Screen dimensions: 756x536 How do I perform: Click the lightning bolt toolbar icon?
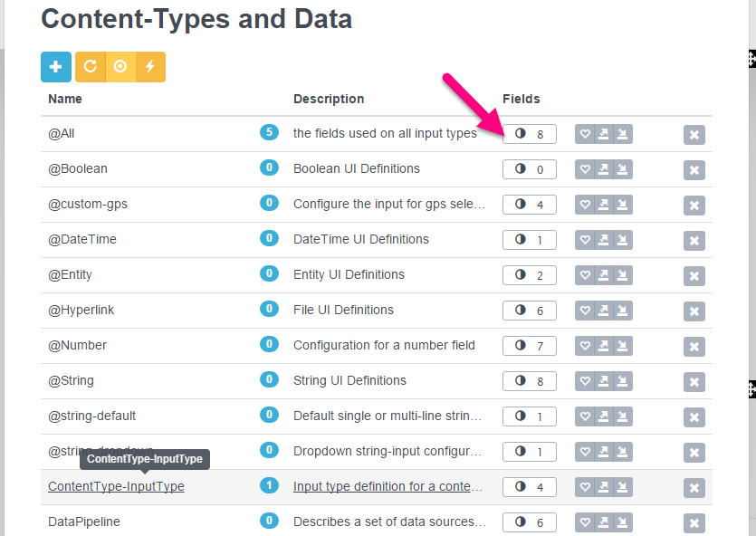click(150, 66)
